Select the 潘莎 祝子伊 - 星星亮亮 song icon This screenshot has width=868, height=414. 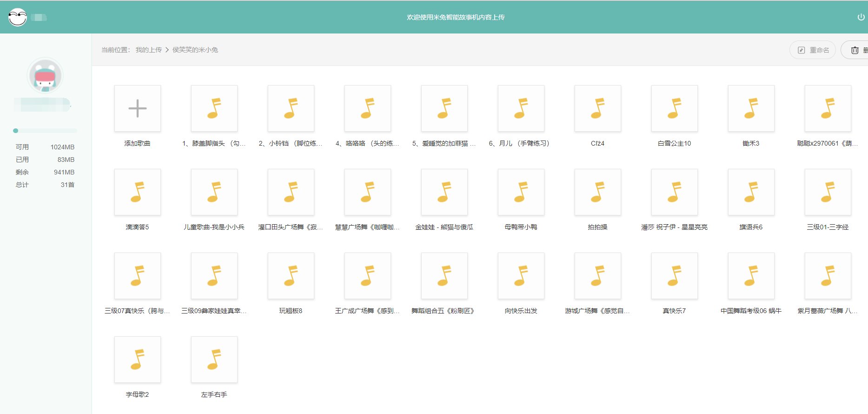(675, 192)
